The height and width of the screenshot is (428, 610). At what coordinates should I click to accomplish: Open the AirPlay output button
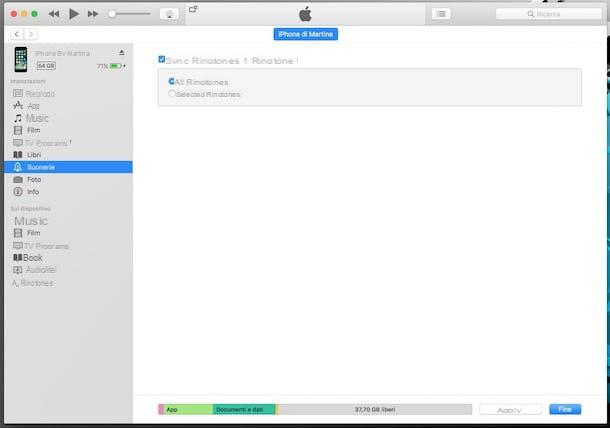(169, 14)
